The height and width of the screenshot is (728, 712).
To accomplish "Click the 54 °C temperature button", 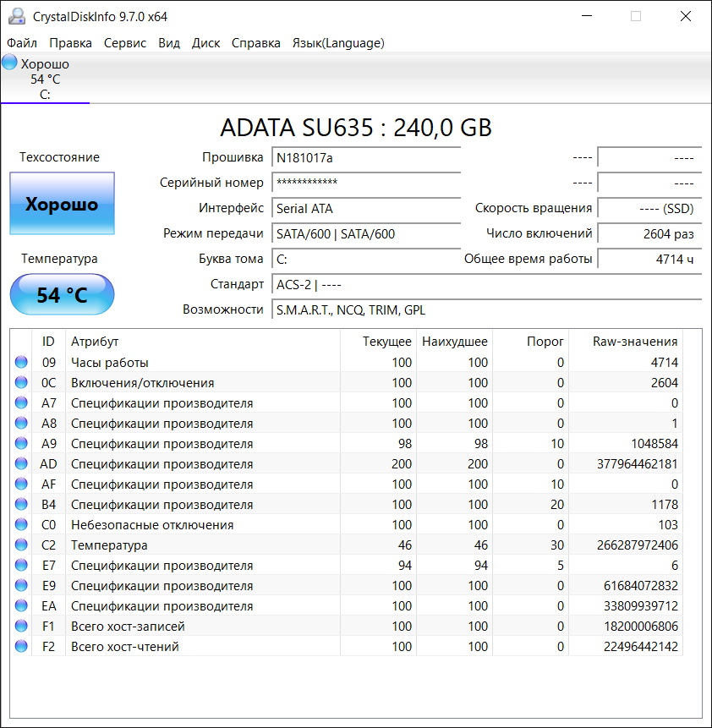I will (x=62, y=295).
